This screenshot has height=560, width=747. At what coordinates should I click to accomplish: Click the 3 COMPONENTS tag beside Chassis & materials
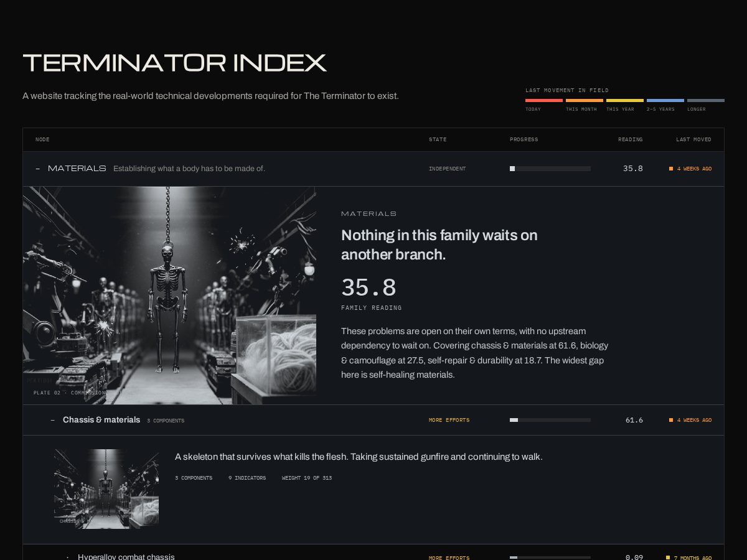(166, 421)
